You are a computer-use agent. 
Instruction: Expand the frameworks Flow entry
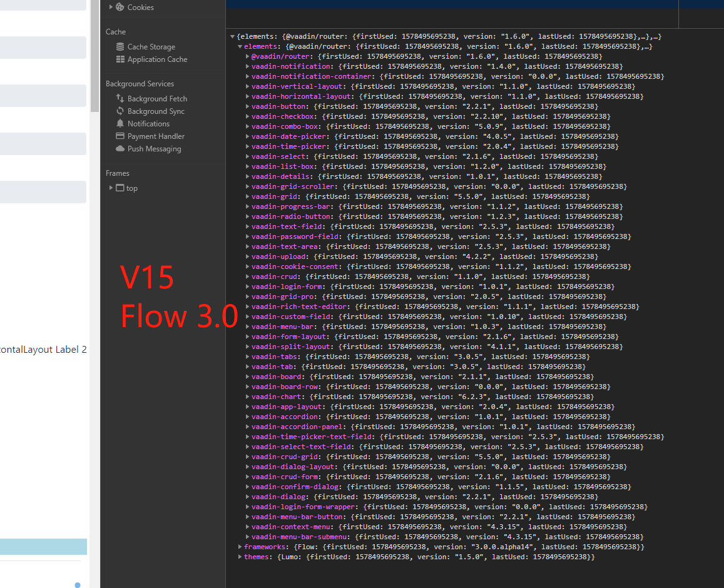(239, 546)
